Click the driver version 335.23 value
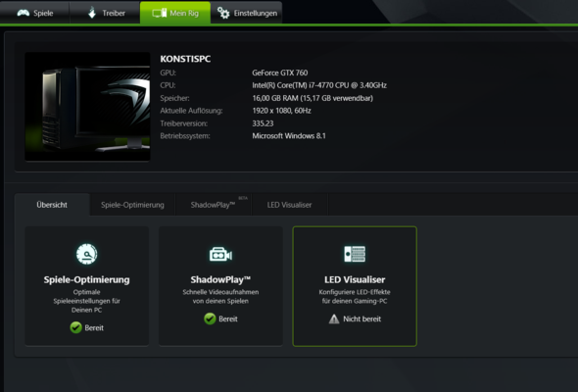The width and height of the screenshot is (578, 392). (263, 123)
